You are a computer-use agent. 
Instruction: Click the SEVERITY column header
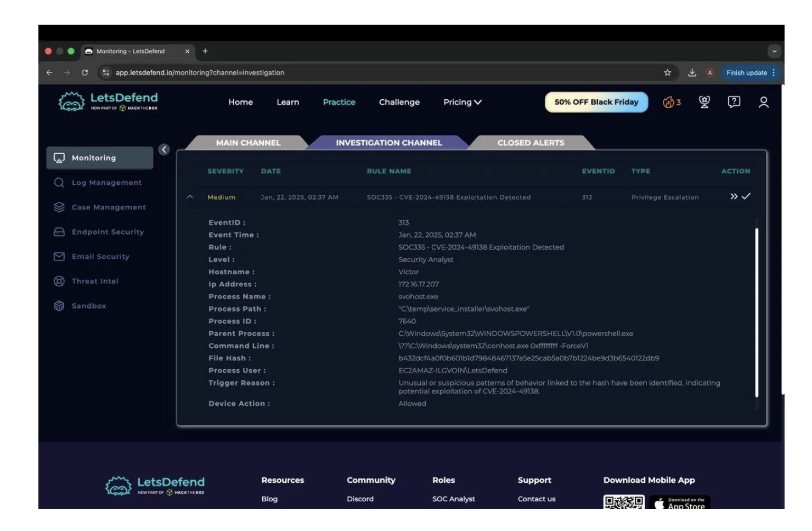225,171
